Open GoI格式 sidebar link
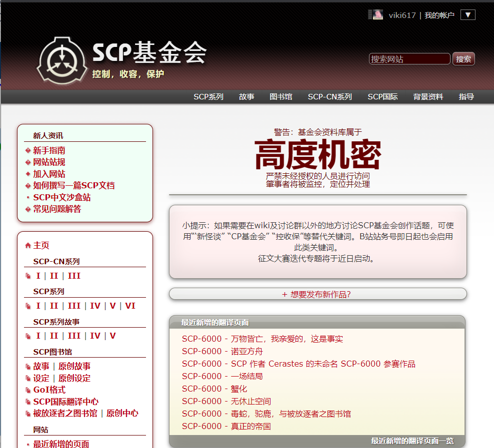The image size is (494, 448). pos(49,390)
